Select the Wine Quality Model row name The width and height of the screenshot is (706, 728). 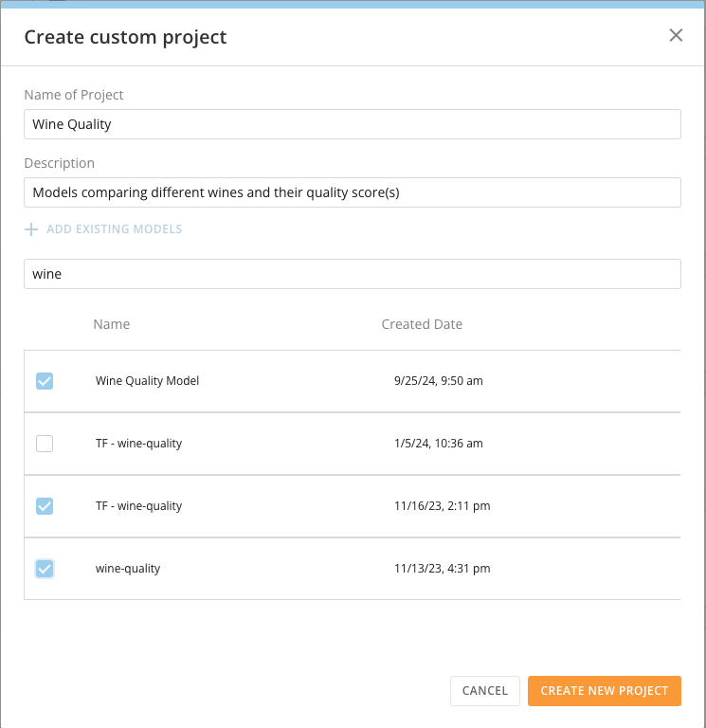tap(147, 381)
